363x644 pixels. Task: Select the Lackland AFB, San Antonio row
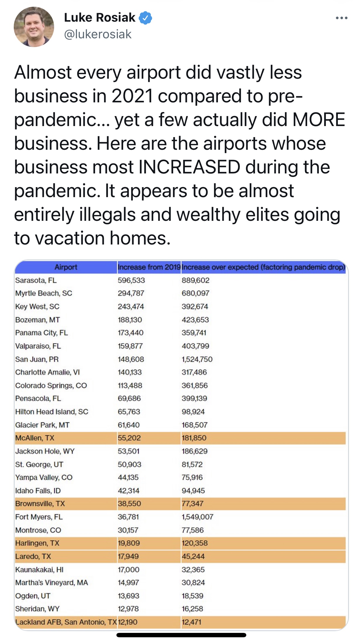pos(180,622)
